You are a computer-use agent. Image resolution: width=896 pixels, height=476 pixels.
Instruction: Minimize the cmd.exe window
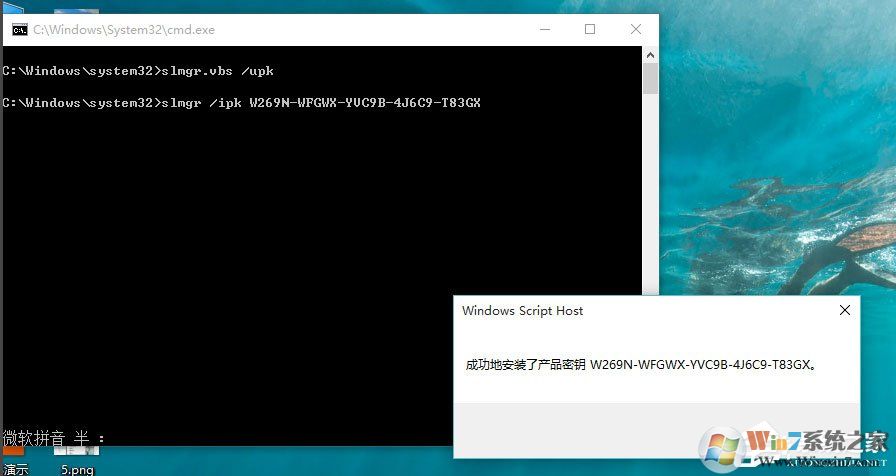(545, 29)
